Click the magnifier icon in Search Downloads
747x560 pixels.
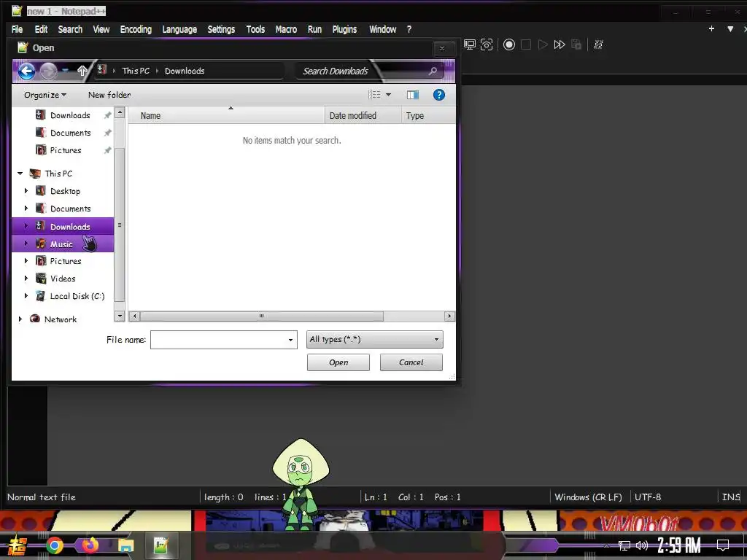433,71
